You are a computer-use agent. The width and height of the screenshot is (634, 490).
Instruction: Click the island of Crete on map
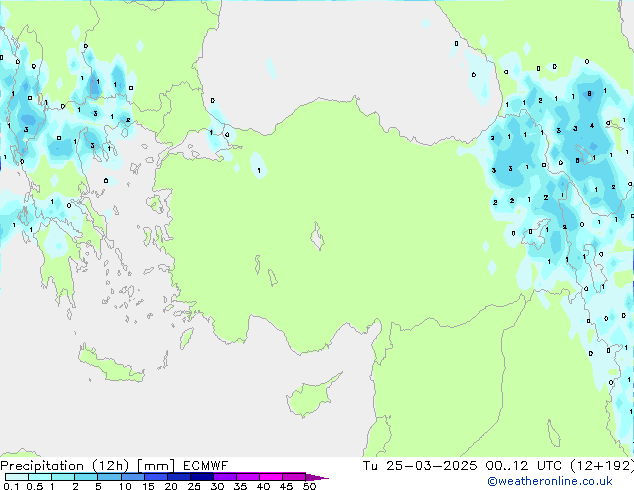110,365
